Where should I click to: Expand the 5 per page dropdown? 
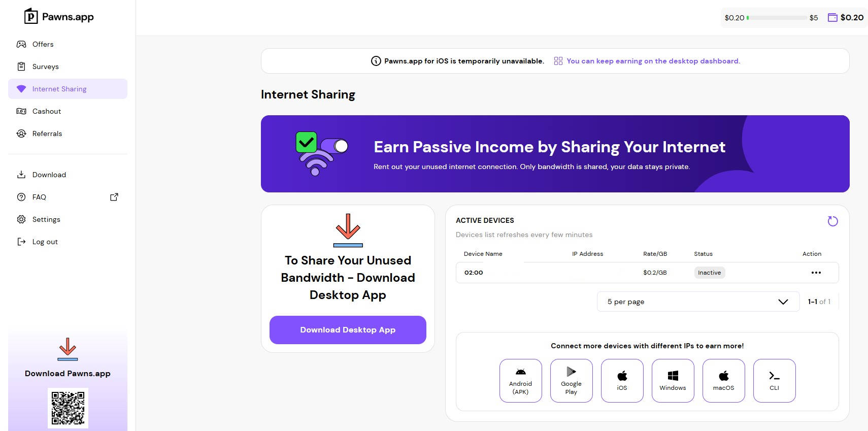click(698, 302)
